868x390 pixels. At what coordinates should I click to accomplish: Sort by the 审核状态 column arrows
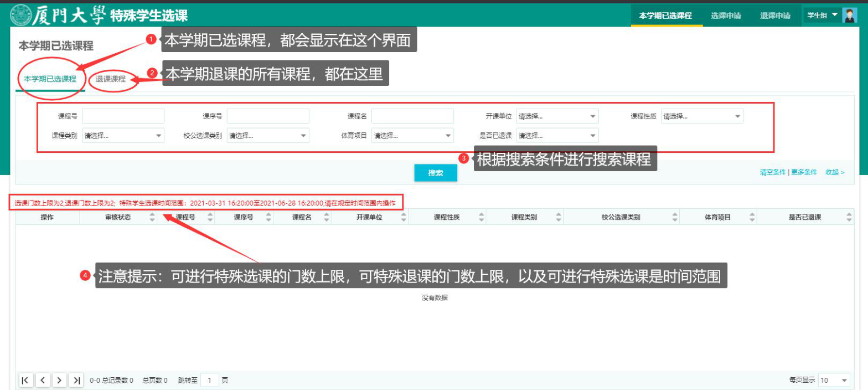tap(153, 218)
